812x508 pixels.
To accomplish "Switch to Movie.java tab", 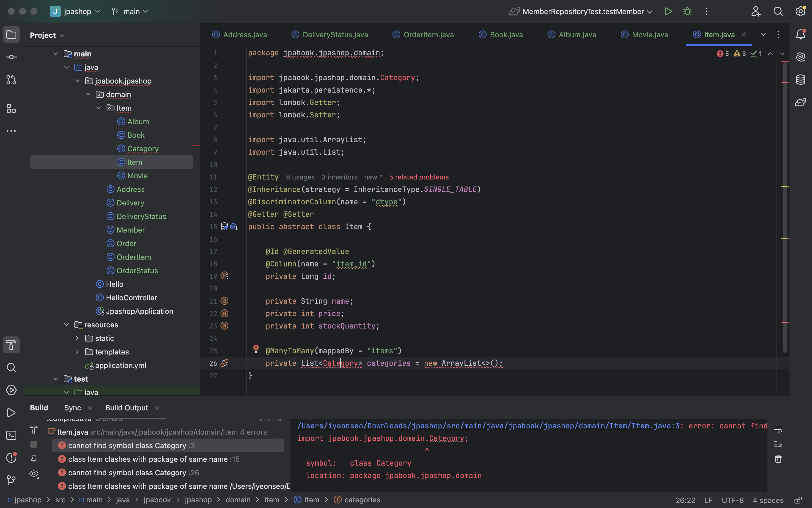I will (644, 35).
